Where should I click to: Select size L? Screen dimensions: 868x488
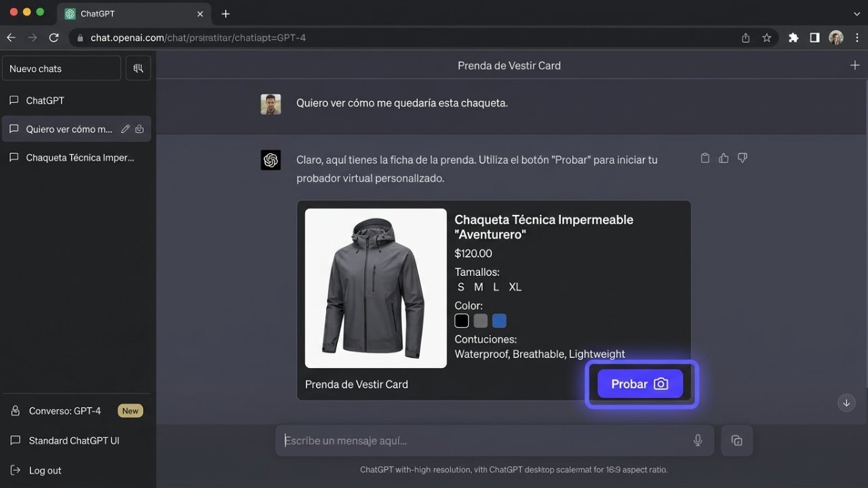496,287
